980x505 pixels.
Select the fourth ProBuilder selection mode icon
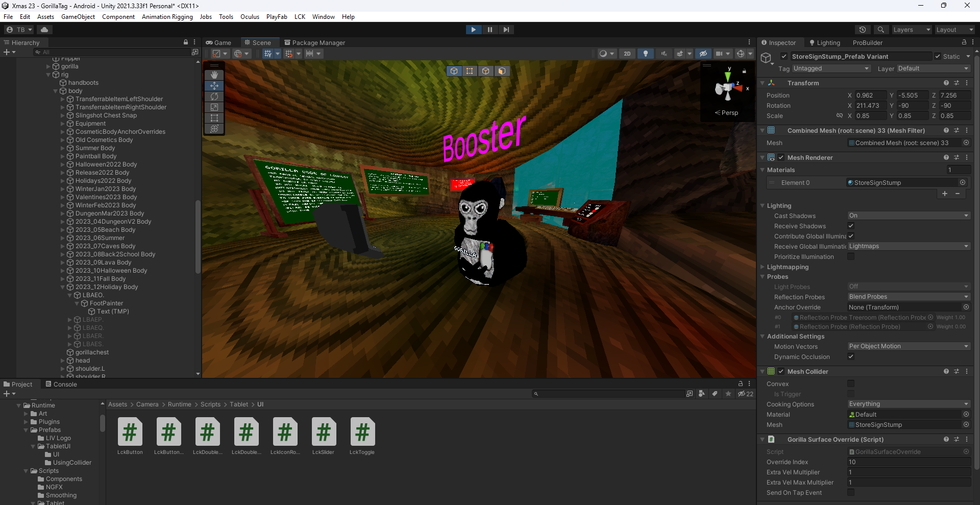(x=502, y=71)
